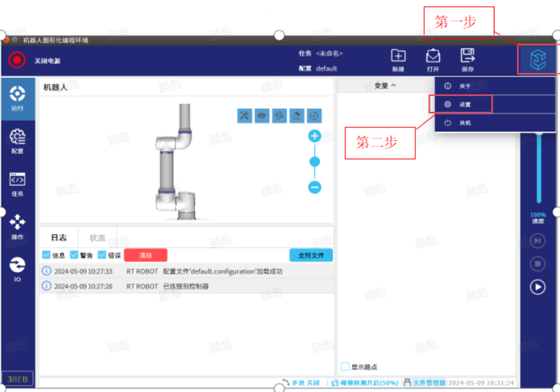This screenshot has width=560, height=392.
Task: Click the red 清除 button
Action: pyautogui.click(x=145, y=255)
